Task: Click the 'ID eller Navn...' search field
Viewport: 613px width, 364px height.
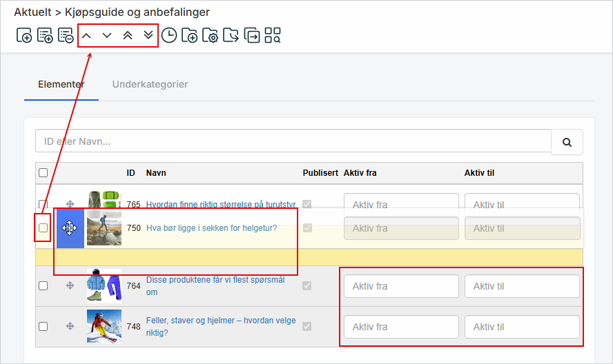Action: coord(293,142)
